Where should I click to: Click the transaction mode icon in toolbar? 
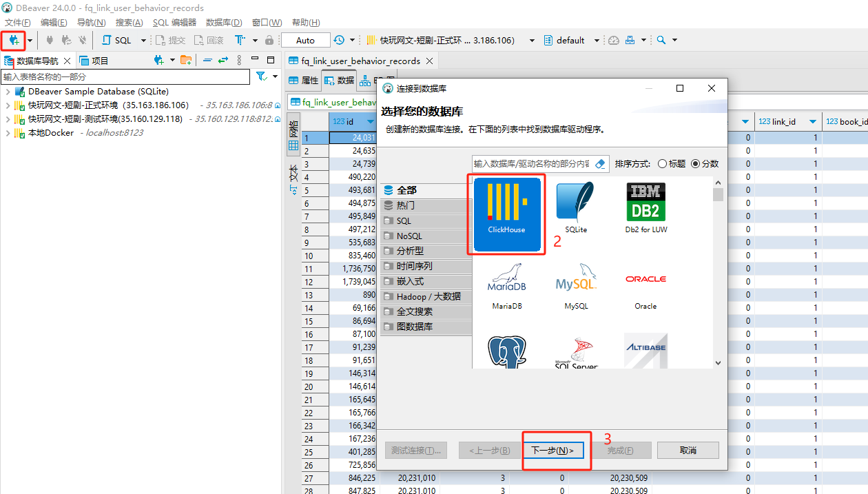pyautogui.click(x=240, y=40)
